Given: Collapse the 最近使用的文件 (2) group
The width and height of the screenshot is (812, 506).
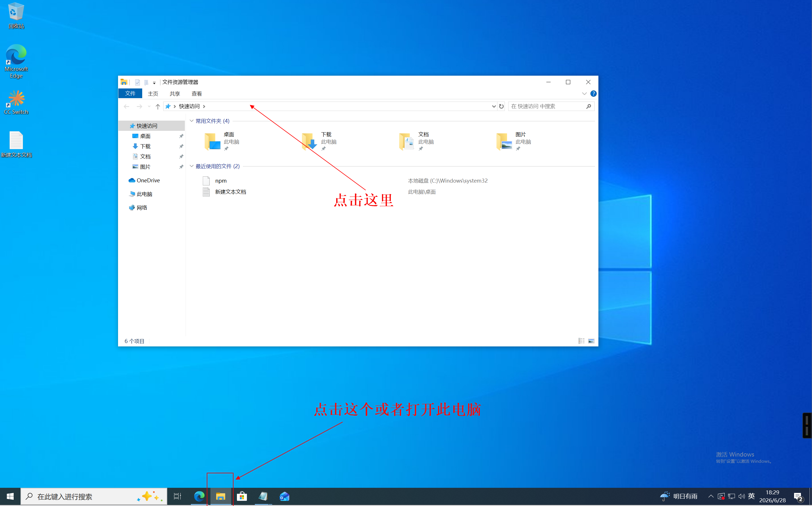Looking at the screenshot, I should (191, 166).
